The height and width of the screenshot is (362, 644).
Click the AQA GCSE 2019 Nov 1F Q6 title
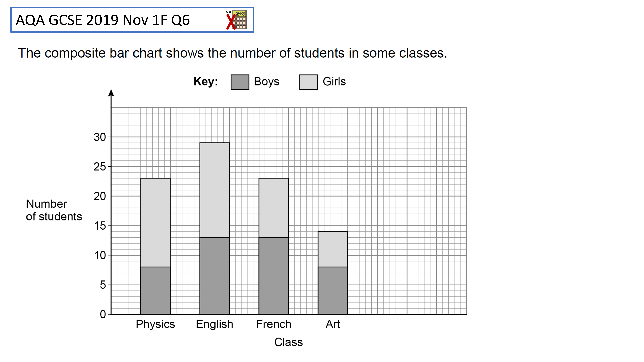[103, 20]
